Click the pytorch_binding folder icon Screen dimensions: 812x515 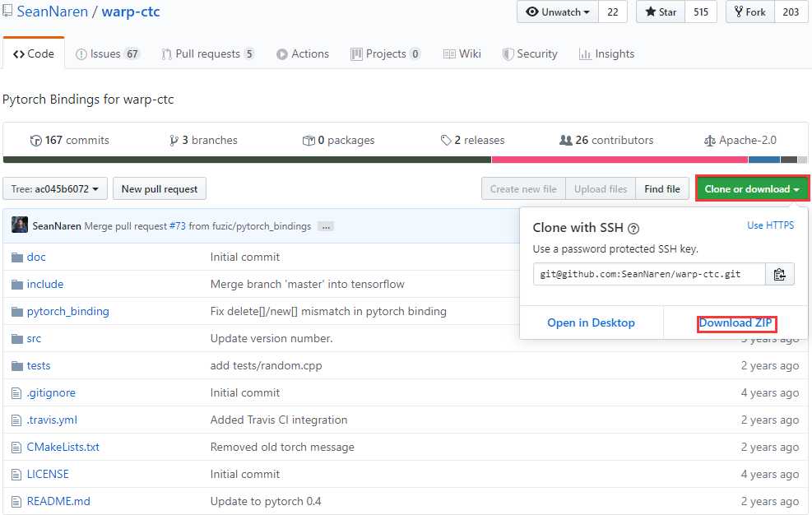point(17,311)
